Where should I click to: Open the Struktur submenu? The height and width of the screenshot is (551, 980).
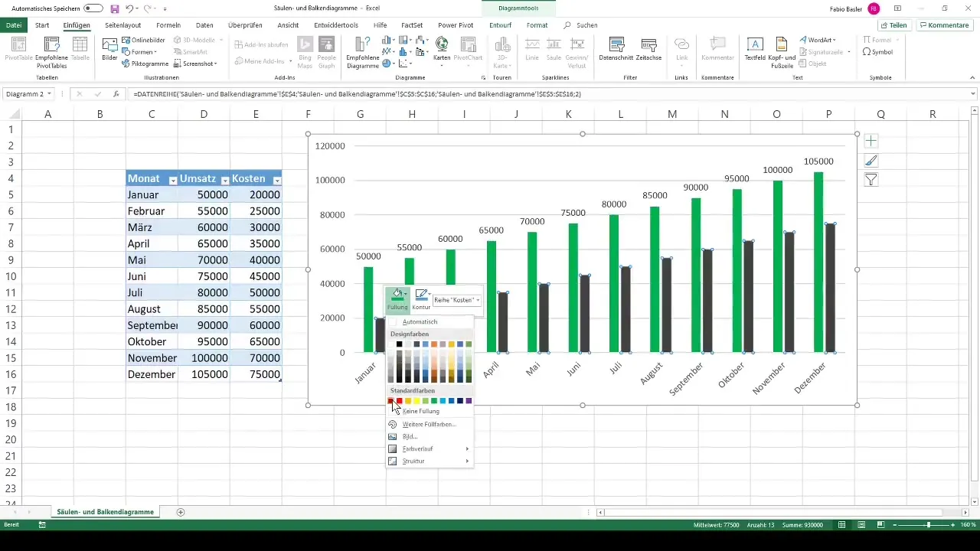tap(430, 461)
